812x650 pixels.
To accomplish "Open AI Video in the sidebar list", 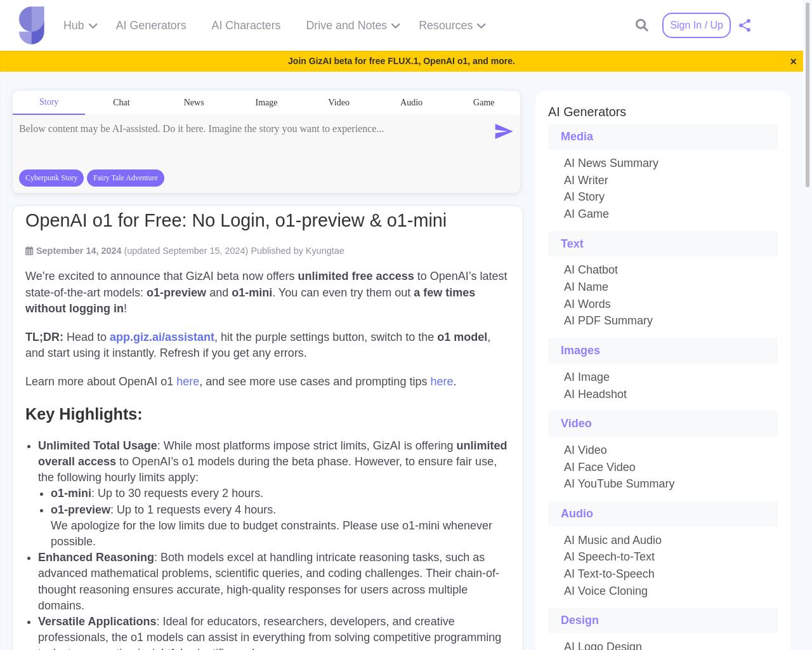I will coord(586,450).
